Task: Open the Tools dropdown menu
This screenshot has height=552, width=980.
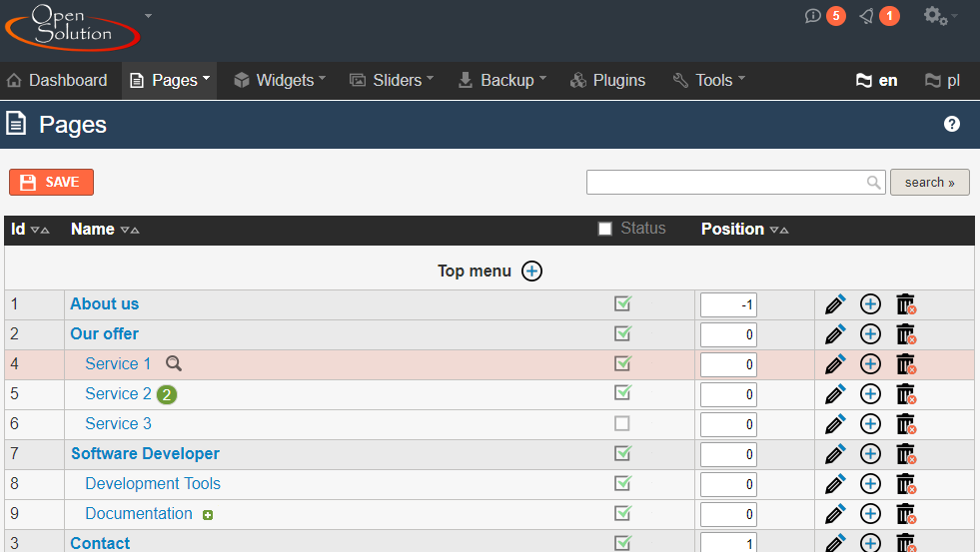Action: pos(708,81)
